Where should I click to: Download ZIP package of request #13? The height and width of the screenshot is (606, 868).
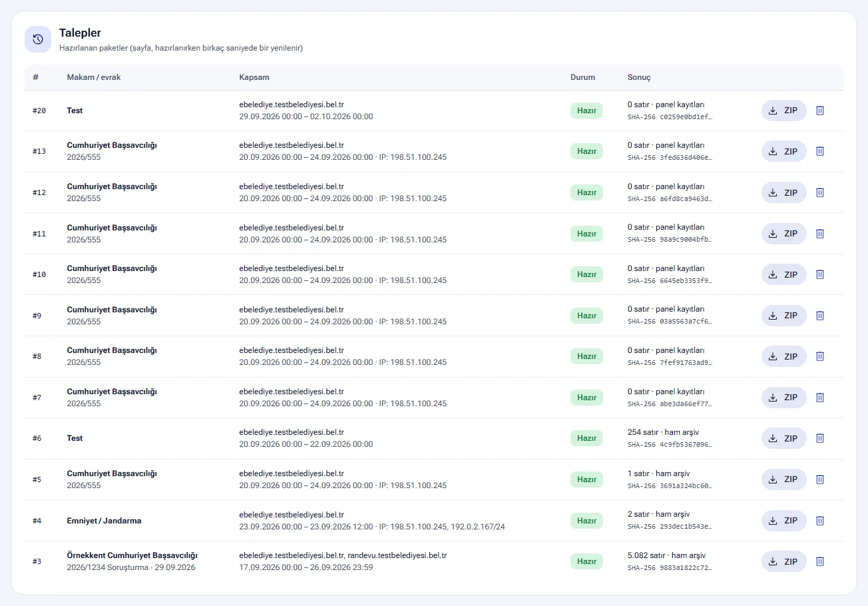pyautogui.click(x=783, y=151)
